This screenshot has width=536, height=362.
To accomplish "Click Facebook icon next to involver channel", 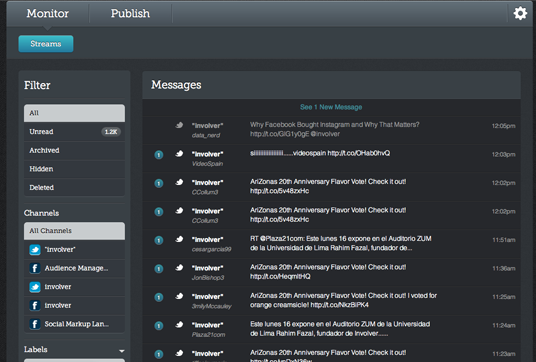I will 35,305.
